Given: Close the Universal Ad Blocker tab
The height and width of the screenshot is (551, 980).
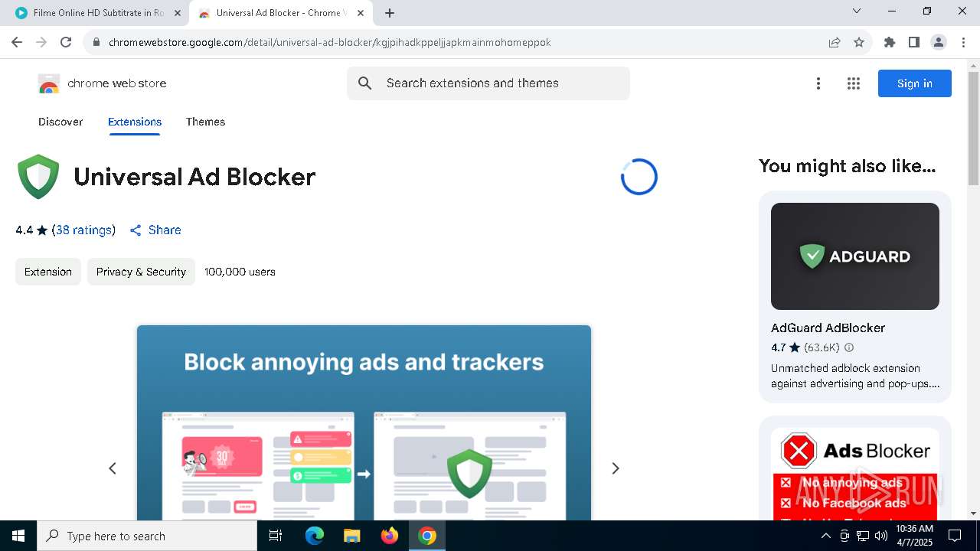Looking at the screenshot, I should (361, 13).
